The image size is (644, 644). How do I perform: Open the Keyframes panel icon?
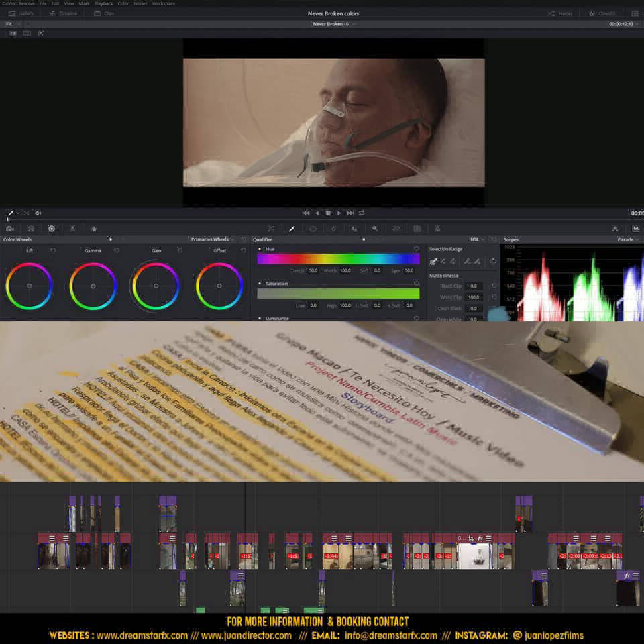pos(615,229)
